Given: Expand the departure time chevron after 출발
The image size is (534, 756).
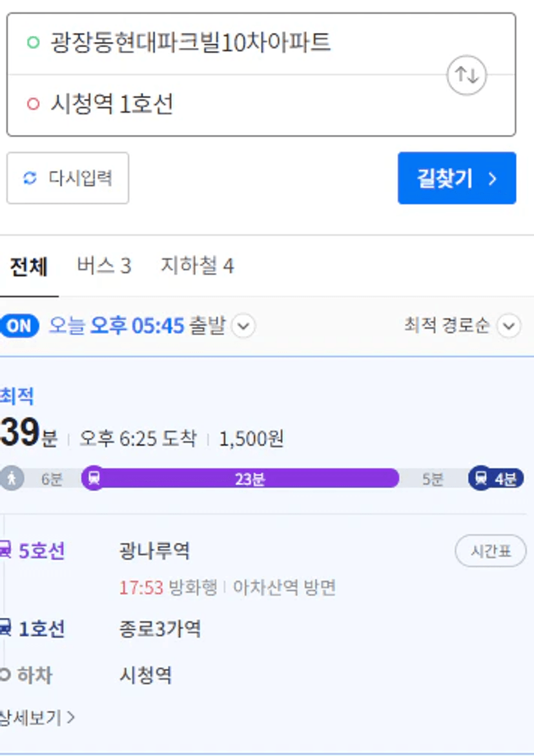Looking at the screenshot, I should pyautogui.click(x=243, y=327).
